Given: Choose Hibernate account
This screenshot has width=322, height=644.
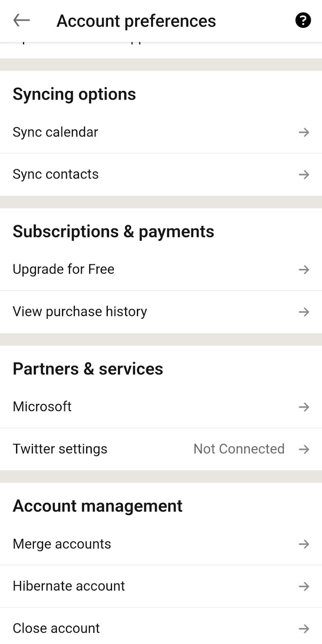Looking at the screenshot, I should (161, 586).
